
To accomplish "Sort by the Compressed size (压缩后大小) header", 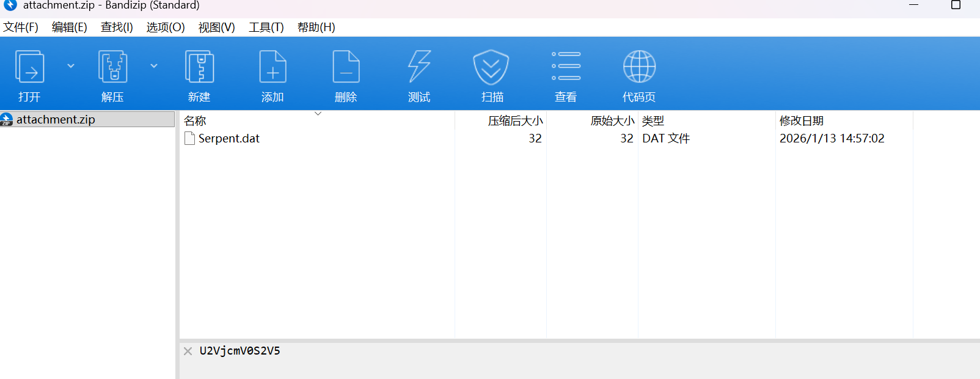I will pos(515,121).
